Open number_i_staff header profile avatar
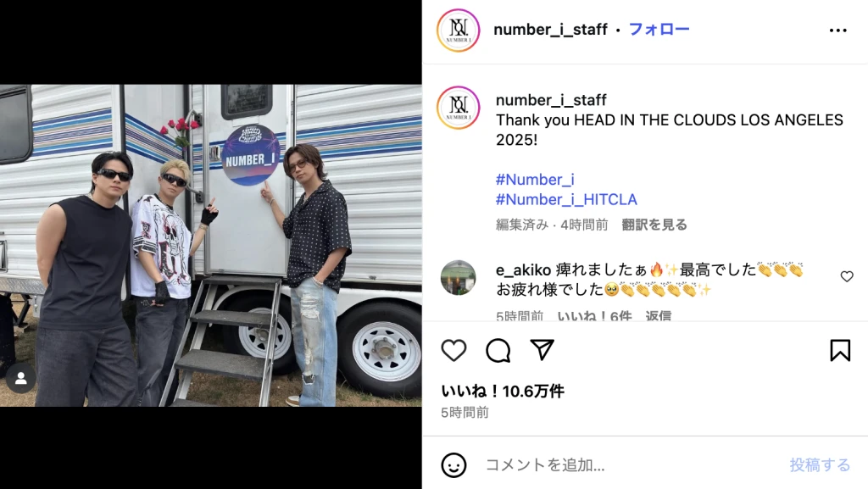The width and height of the screenshot is (868, 489). [x=458, y=31]
